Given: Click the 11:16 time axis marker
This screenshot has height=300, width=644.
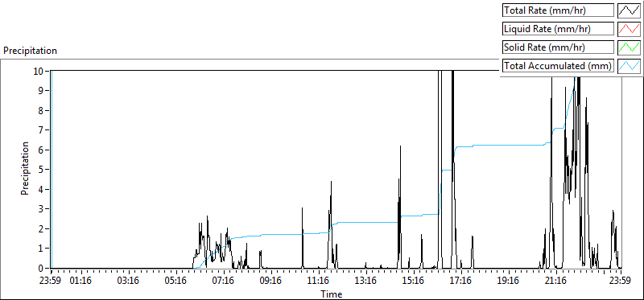Looking at the screenshot, I should (x=319, y=281).
